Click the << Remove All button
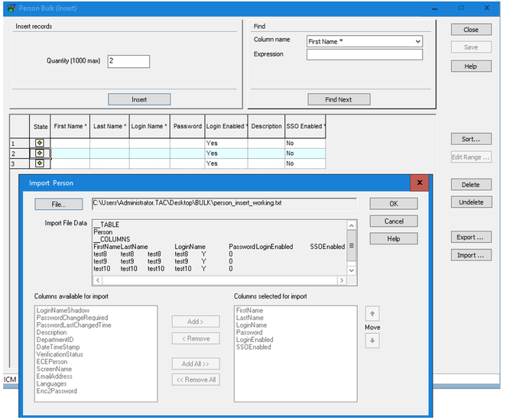The image size is (516, 420). point(196,380)
